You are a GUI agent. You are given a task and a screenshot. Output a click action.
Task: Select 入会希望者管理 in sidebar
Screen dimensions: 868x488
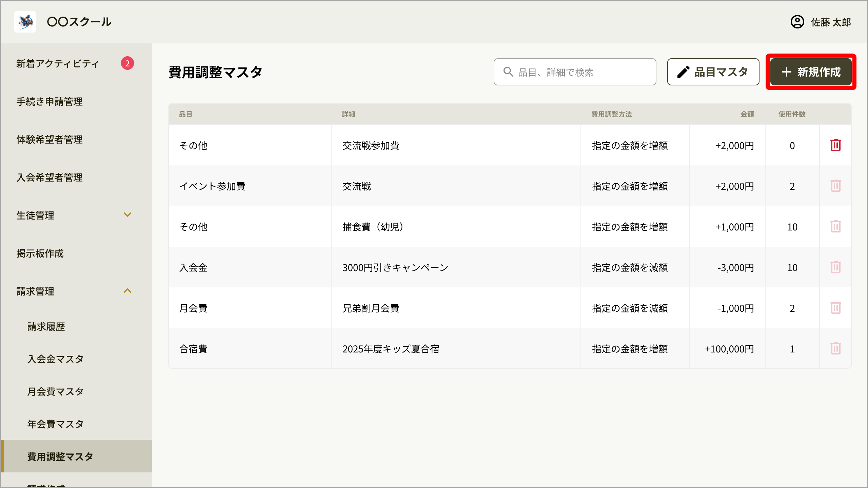(50, 178)
